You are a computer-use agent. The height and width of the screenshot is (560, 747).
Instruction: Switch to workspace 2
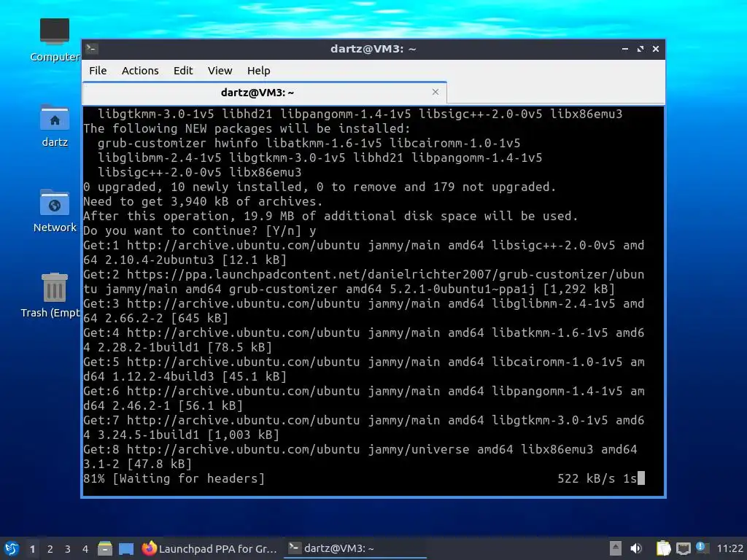click(50, 549)
